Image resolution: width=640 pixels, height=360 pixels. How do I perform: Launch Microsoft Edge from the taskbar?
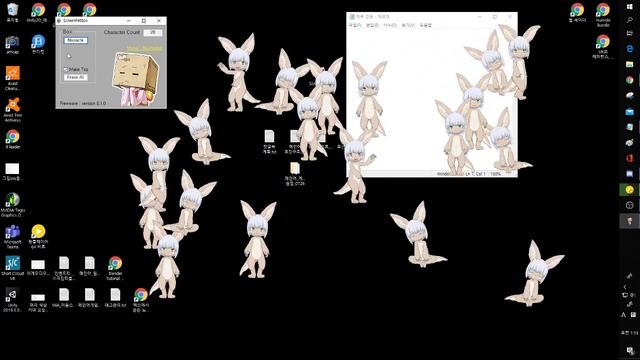click(x=630, y=49)
